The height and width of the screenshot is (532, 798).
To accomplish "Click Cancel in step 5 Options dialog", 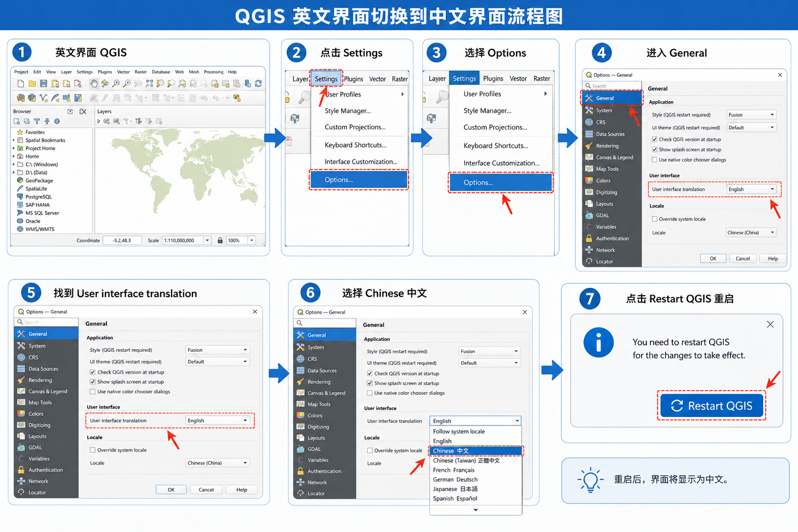I will 206,489.
